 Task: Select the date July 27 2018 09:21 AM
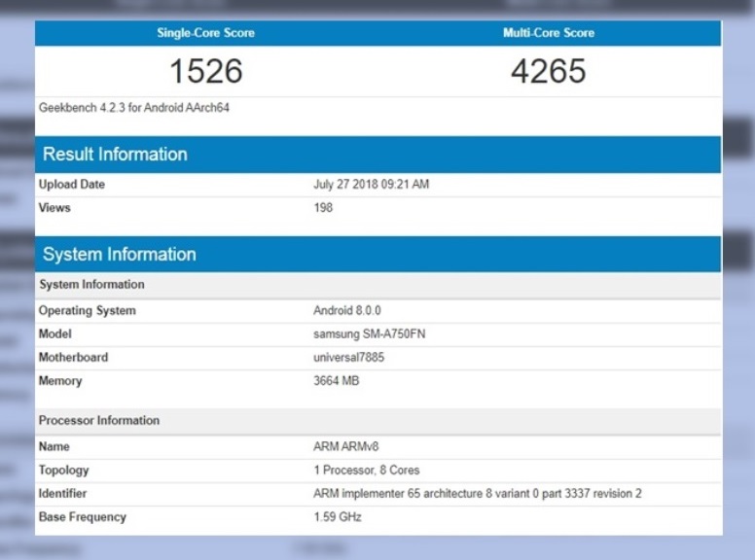pyautogui.click(x=372, y=185)
